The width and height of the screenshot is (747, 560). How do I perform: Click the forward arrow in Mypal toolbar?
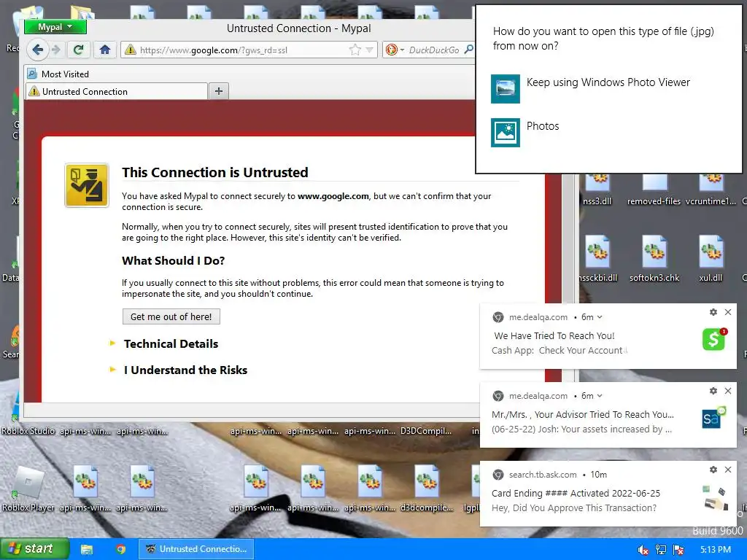(56, 50)
